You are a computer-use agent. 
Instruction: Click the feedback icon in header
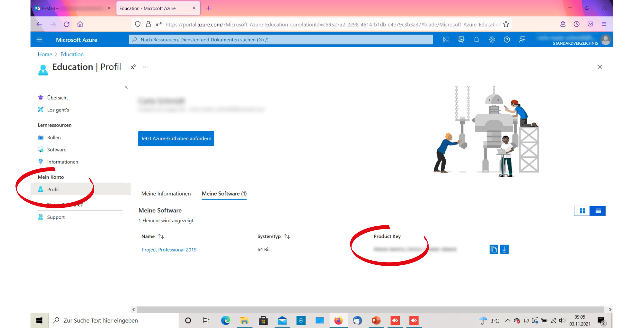click(x=522, y=40)
